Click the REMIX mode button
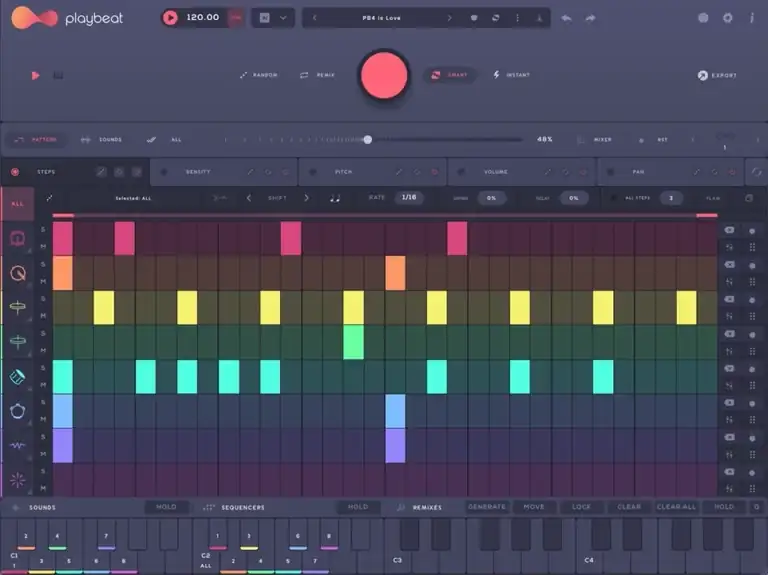 point(317,75)
